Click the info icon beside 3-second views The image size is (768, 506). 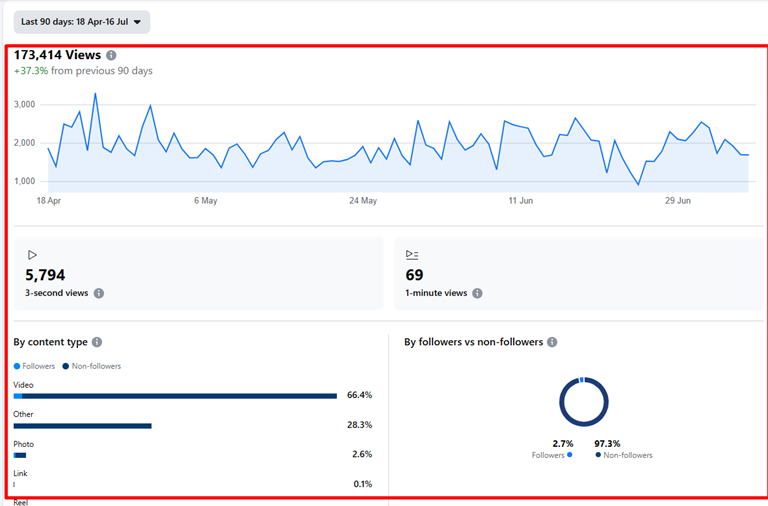99,293
